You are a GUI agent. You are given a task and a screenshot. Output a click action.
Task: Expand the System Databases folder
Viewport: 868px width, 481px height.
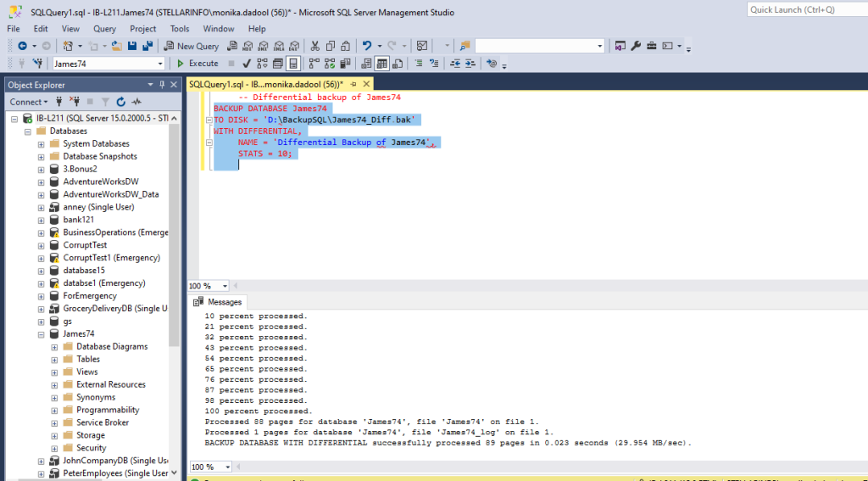[x=41, y=144]
